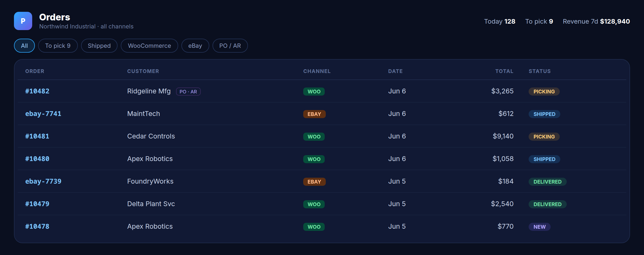Click the CHANNEL column header
The height and width of the screenshot is (255, 644).
click(317, 71)
